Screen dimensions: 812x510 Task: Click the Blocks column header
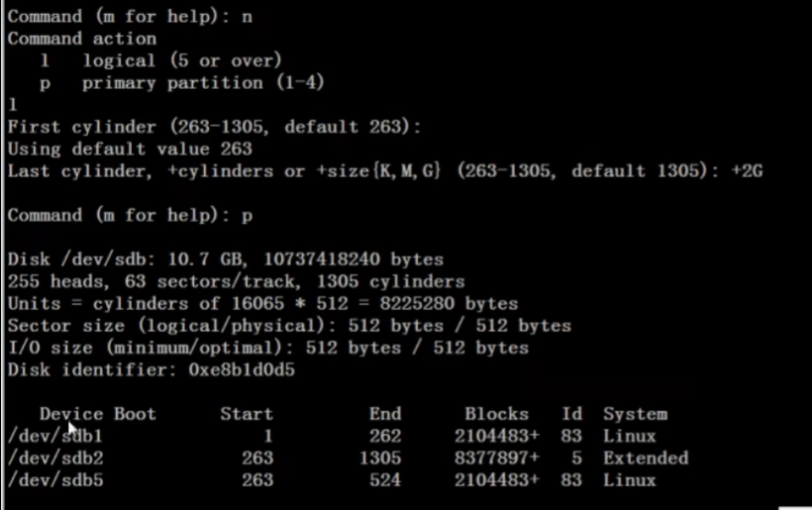(x=496, y=414)
